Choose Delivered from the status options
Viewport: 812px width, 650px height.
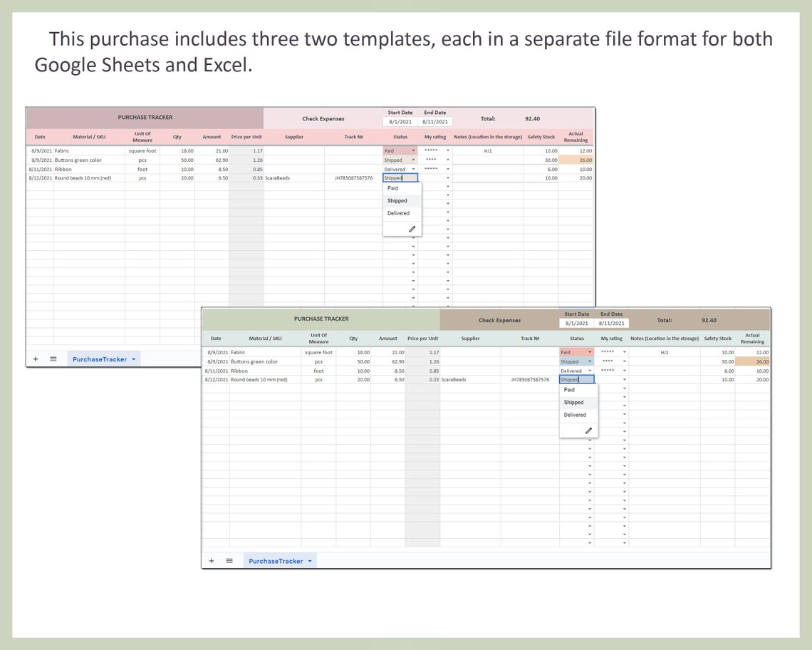point(398,212)
